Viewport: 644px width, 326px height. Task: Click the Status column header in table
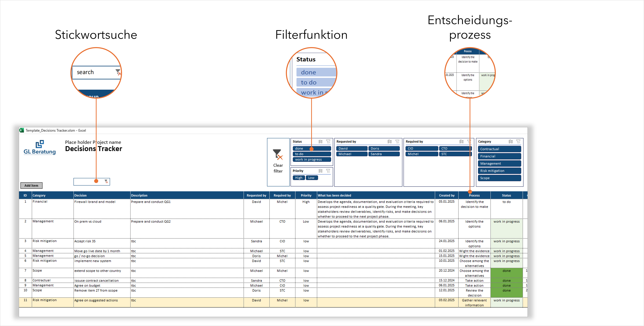pyautogui.click(x=506, y=195)
